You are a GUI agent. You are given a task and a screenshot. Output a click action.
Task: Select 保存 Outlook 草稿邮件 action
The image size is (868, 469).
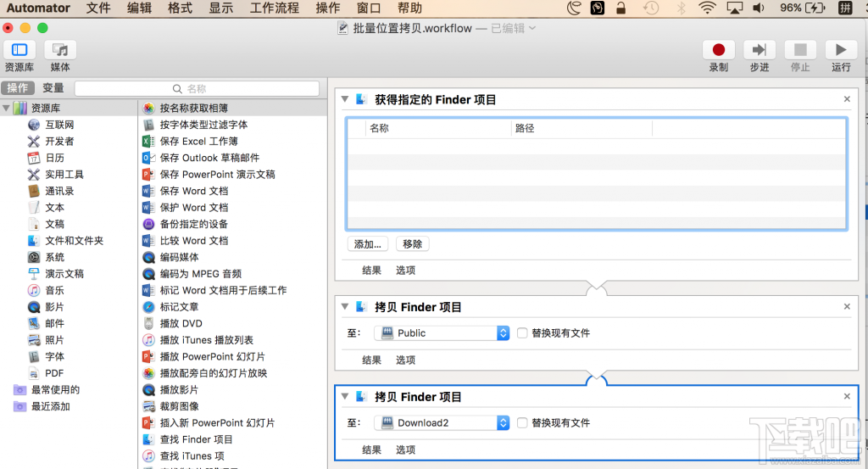pos(209,158)
